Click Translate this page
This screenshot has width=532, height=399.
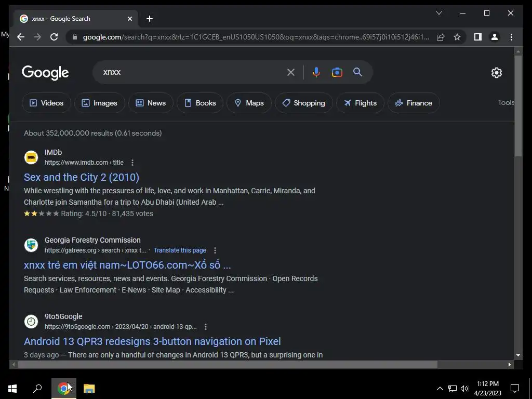[180, 250]
